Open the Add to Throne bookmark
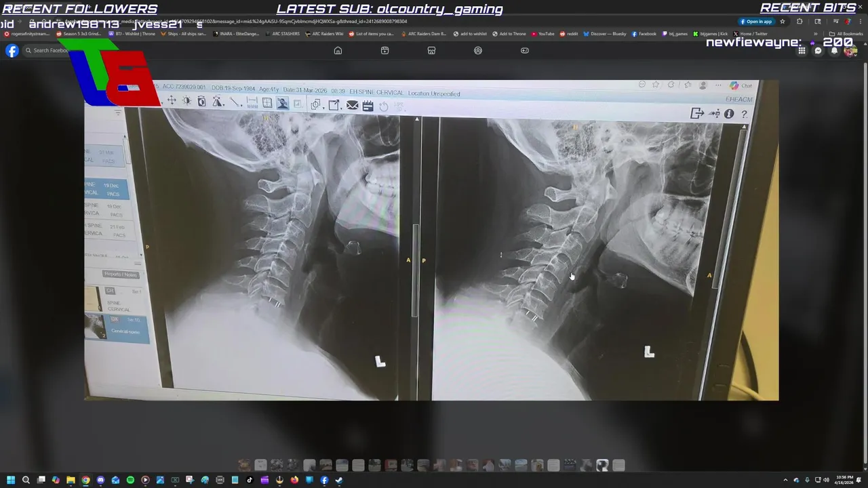Image resolution: width=868 pixels, height=488 pixels. [x=509, y=34]
